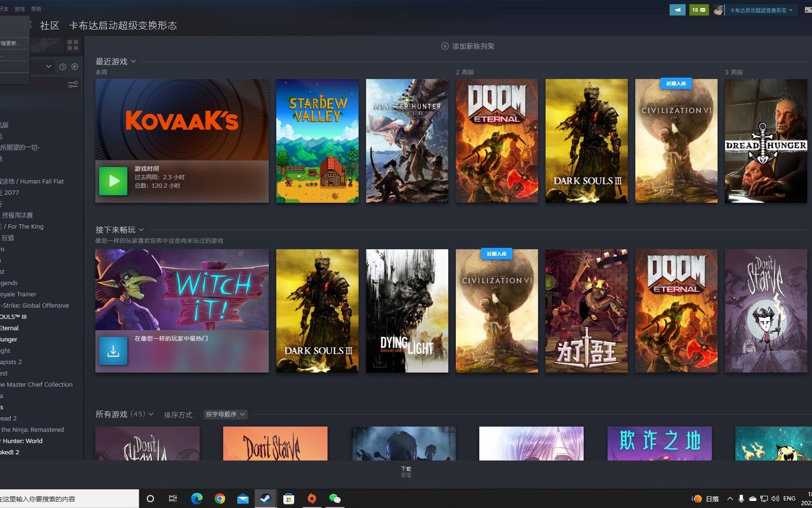Image resolution: width=812 pixels, height=508 pixels.
Task: Open the 18 inbox notifications envelope
Action: [699, 10]
